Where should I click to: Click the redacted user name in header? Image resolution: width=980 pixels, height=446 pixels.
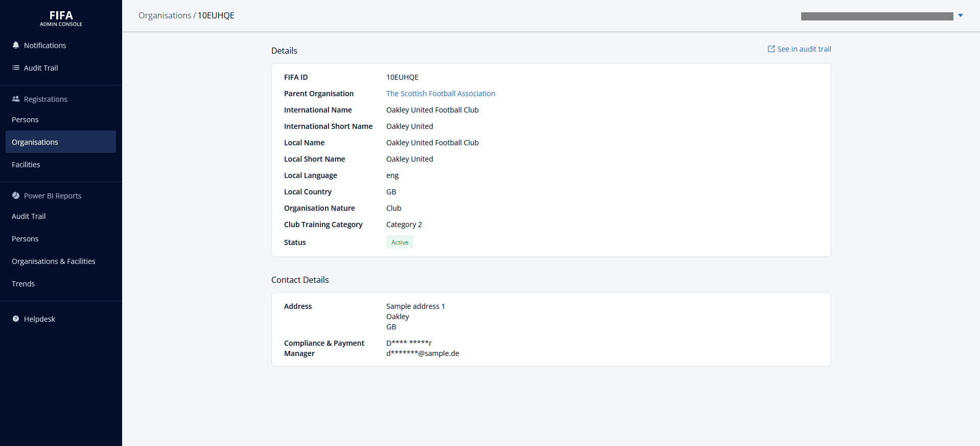coord(877,16)
